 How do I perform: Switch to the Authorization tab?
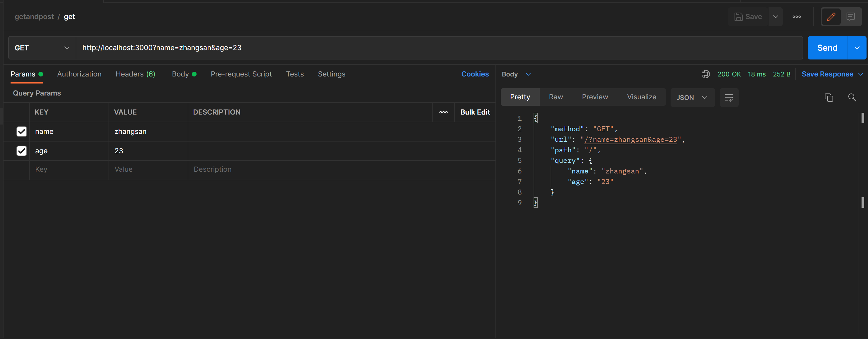pos(79,74)
